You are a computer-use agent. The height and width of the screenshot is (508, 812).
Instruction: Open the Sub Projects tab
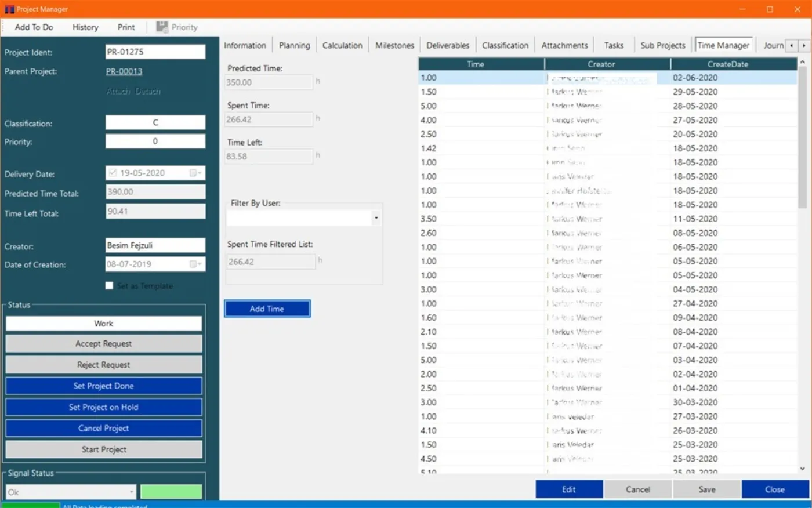click(x=662, y=45)
